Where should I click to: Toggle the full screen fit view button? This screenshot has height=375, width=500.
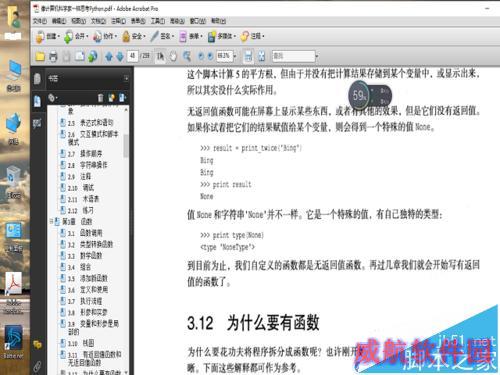point(262,56)
